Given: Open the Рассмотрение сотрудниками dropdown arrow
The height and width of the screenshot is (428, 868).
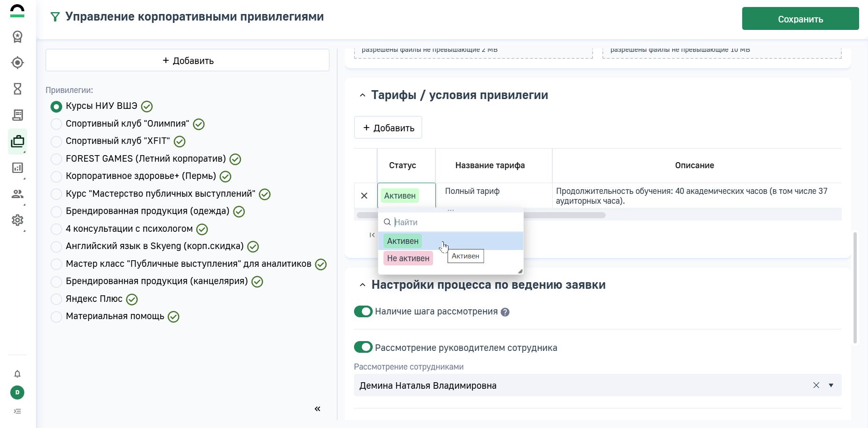Looking at the screenshot, I should [x=831, y=385].
